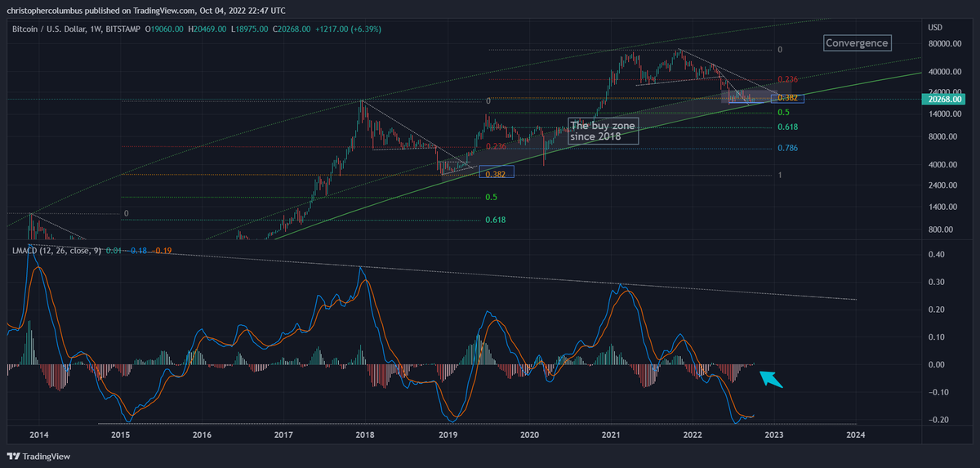Click the LMACD histogram value 0.01
This screenshot has height=468, width=980.
click(x=114, y=251)
